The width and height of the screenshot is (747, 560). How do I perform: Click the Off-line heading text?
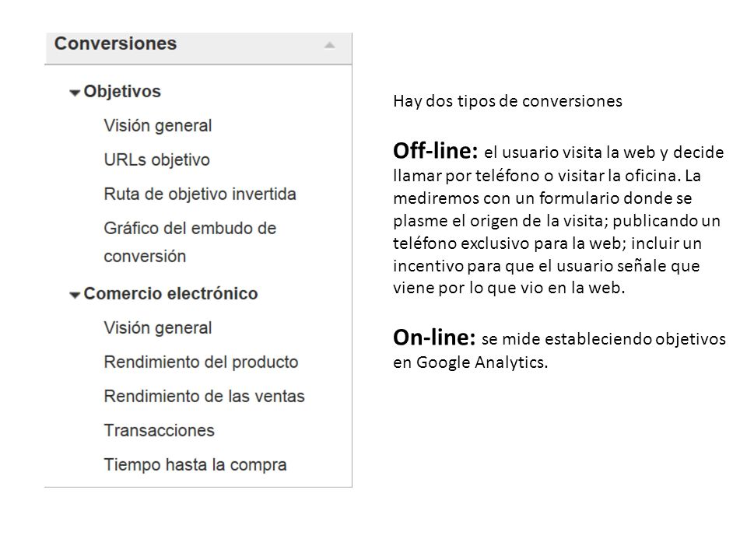tap(436, 150)
